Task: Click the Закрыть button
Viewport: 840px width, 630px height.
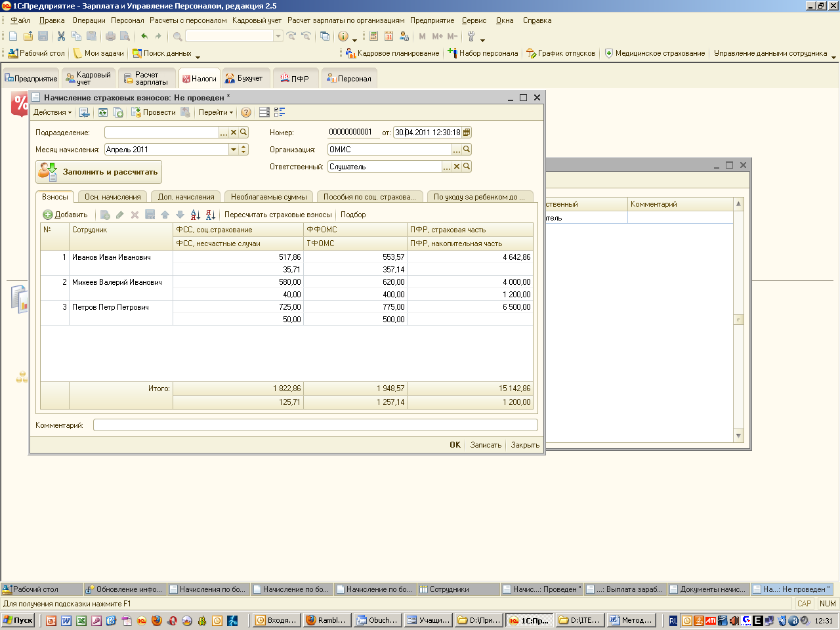Action: coord(525,445)
